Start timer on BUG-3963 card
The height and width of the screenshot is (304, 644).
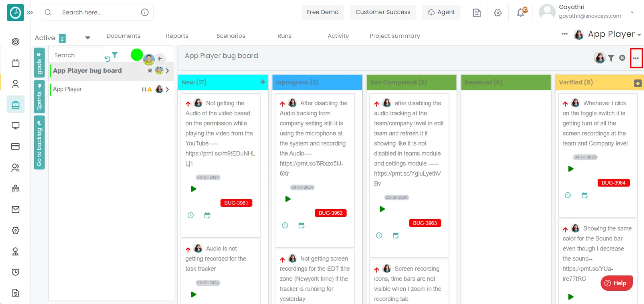pyautogui.click(x=382, y=209)
